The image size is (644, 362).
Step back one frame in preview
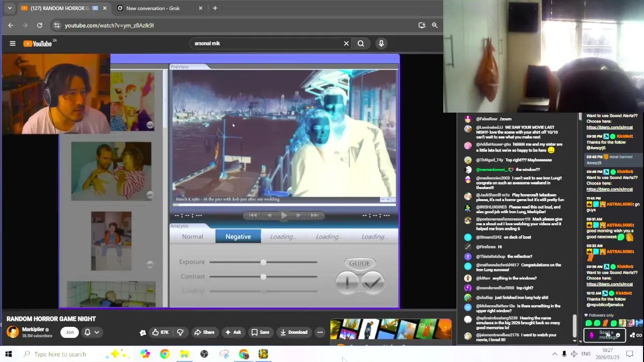point(269,216)
